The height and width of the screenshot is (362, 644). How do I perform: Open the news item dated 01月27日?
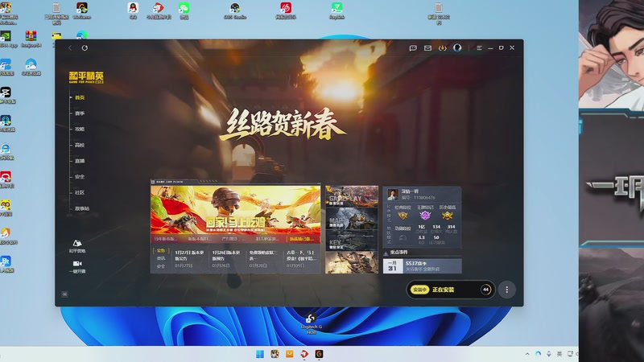tap(189, 258)
